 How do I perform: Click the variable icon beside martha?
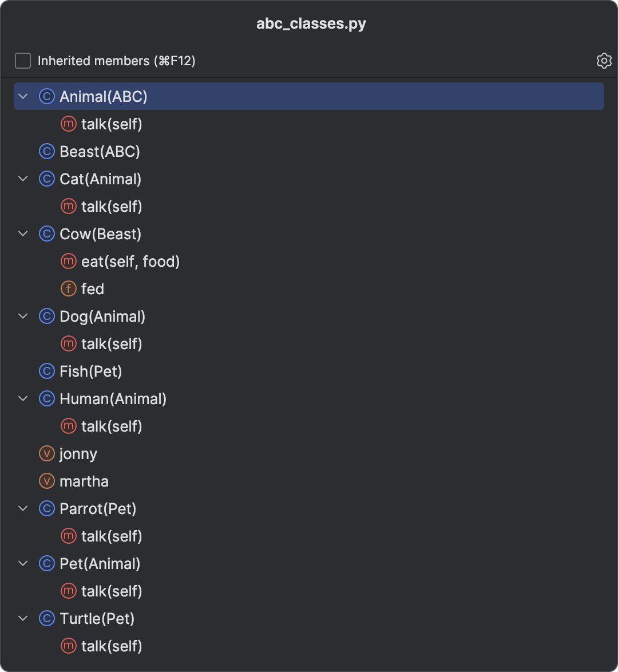[47, 481]
